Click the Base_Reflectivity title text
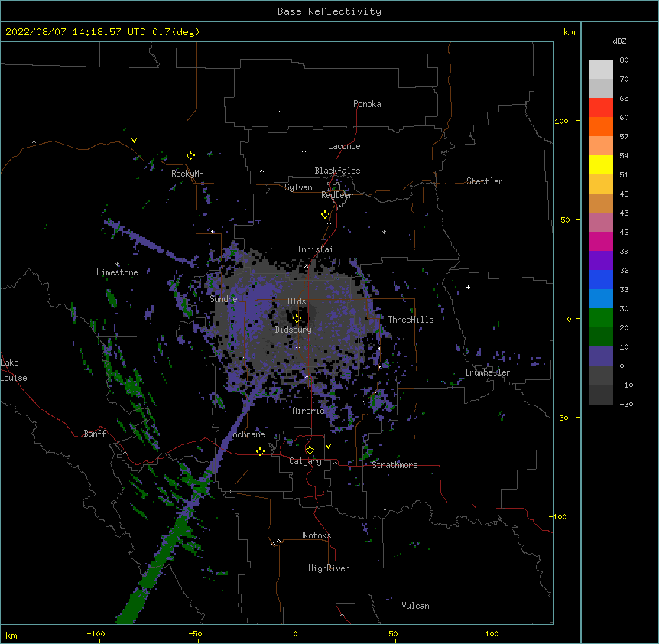659x644 pixels. pos(329,11)
